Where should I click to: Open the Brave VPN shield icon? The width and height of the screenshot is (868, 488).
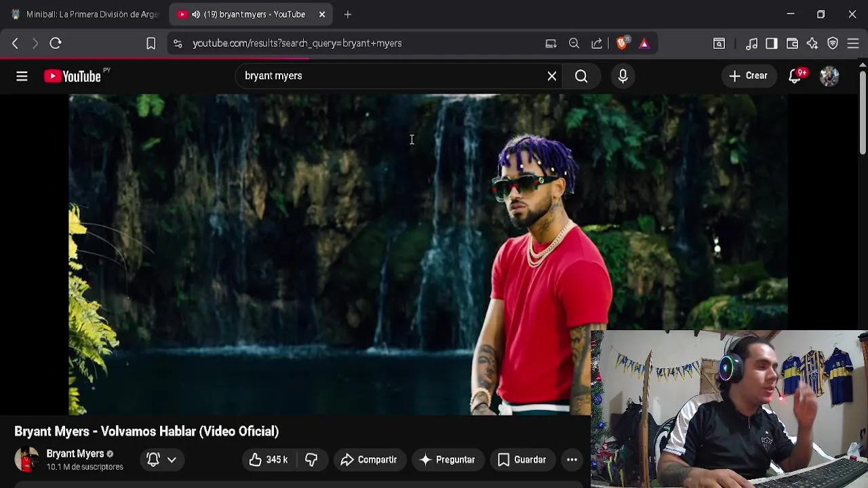833,43
